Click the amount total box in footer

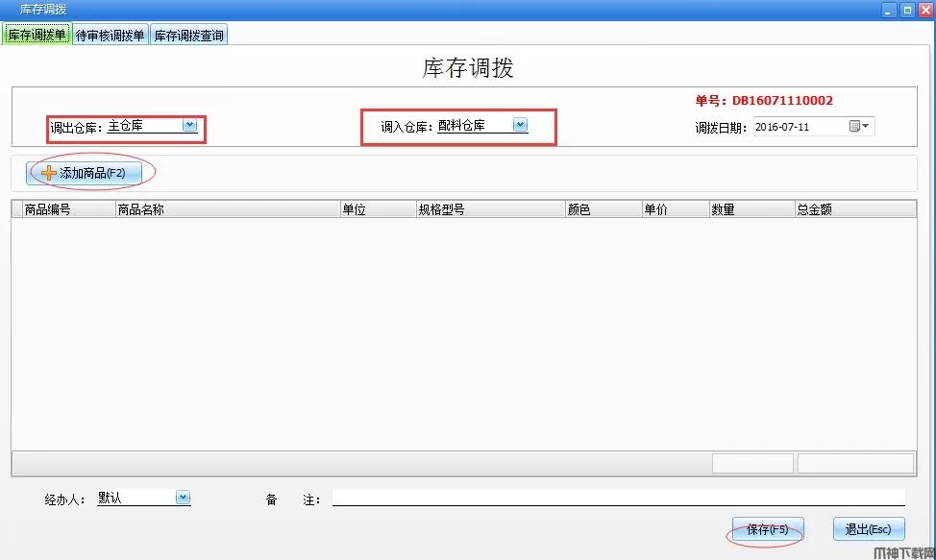click(855, 463)
